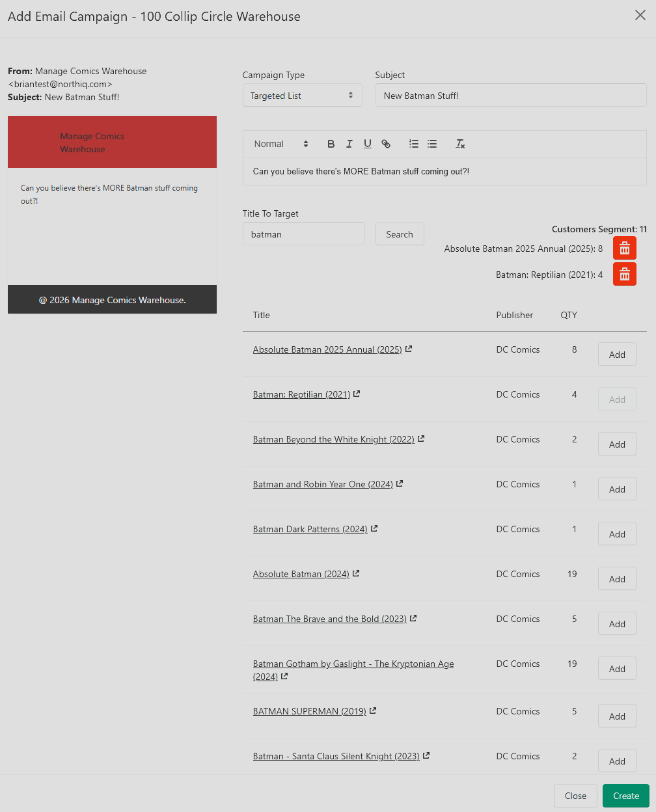Apply ordered list formatting
The width and height of the screenshot is (656, 812).
pos(414,144)
